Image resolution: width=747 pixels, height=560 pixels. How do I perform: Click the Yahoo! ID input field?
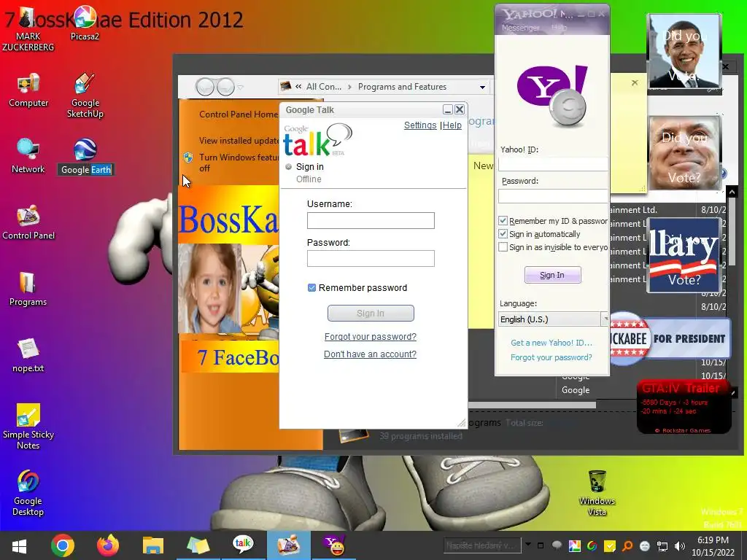pyautogui.click(x=553, y=164)
